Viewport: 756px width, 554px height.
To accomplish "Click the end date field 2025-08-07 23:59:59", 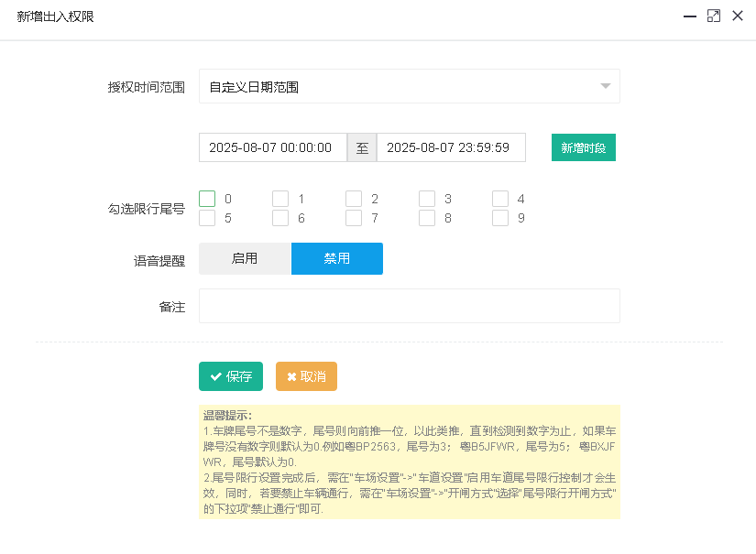I will [x=451, y=147].
